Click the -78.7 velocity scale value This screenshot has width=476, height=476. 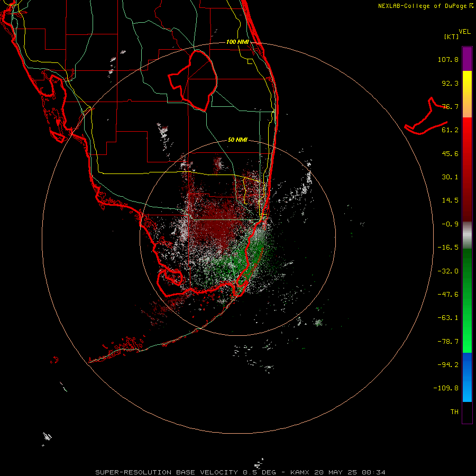pos(448,342)
